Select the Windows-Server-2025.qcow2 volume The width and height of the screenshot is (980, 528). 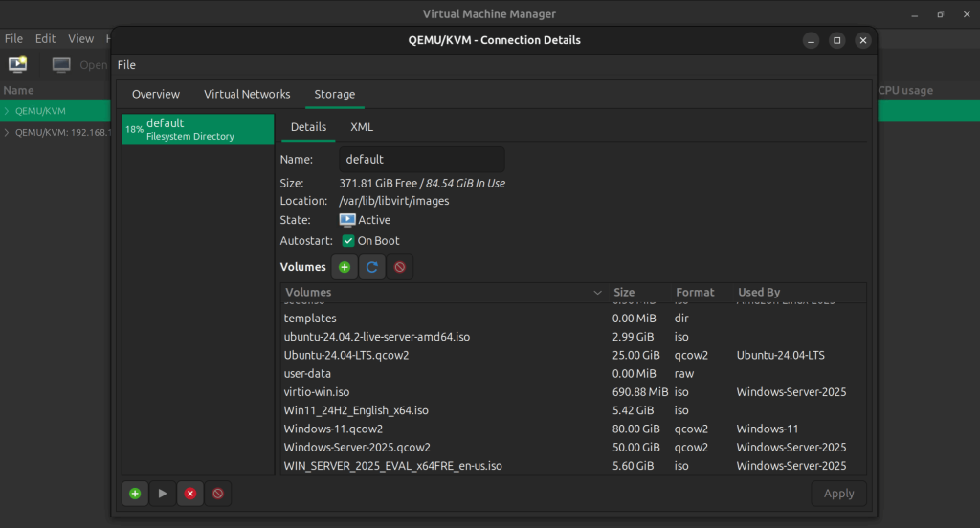[574, 448]
